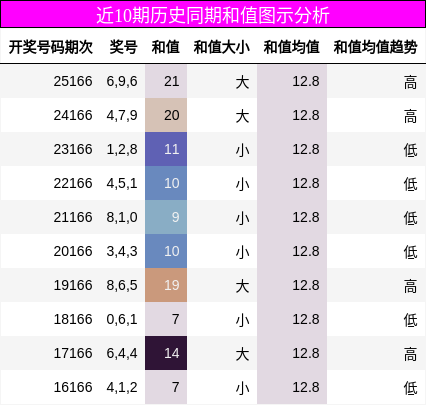Click period number 18166
The height and width of the screenshot is (405, 426).
point(73,319)
